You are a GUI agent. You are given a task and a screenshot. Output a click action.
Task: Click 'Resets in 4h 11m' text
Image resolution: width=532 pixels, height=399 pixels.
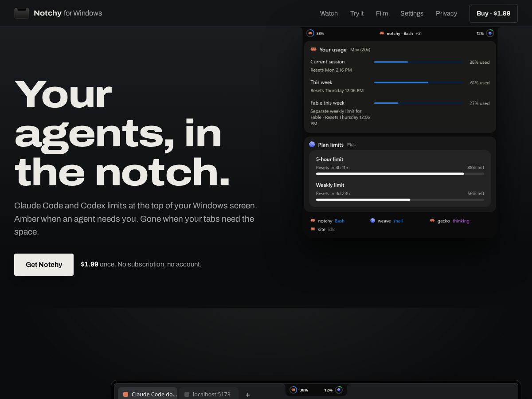click(x=332, y=168)
